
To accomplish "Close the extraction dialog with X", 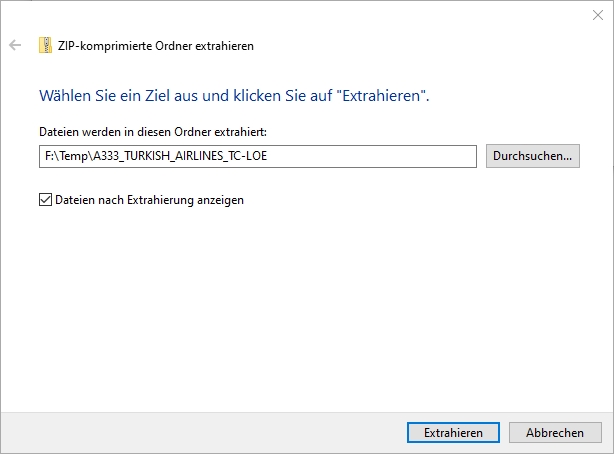I will pos(597,15).
